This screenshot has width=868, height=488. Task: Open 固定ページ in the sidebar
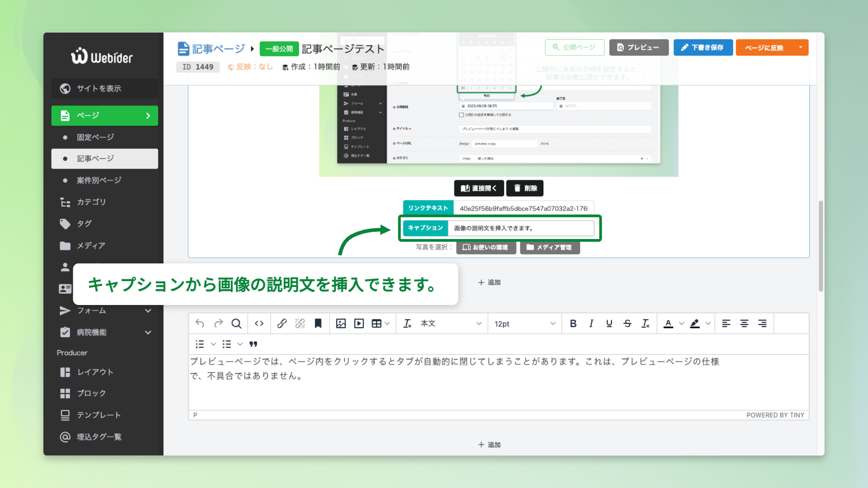click(95, 137)
